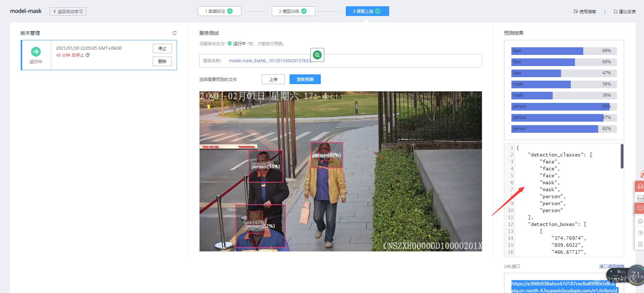Click the 71% circular usage gauge
The image size is (644, 293).
[636, 275]
